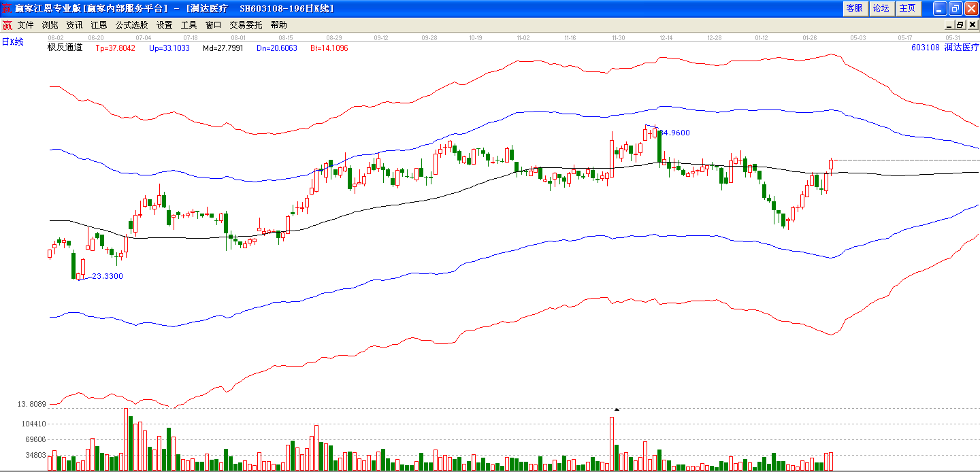
Task: Restore down the inner chart window
Action: [x=960, y=25]
